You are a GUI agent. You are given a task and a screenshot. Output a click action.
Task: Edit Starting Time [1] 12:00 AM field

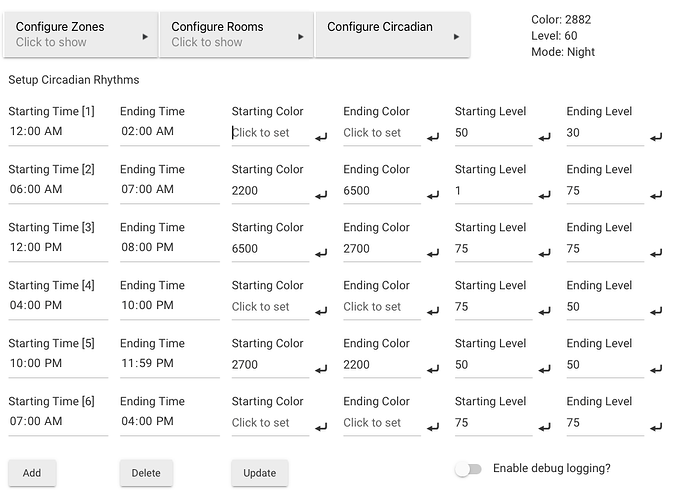pyautogui.click(x=58, y=132)
